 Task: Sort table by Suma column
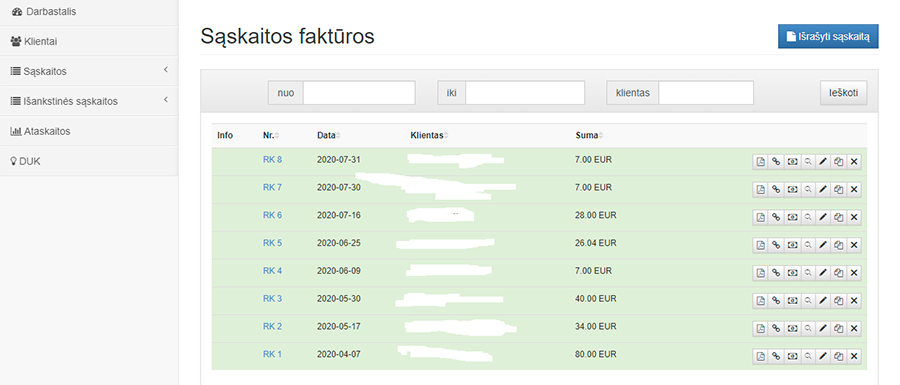(x=588, y=136)
